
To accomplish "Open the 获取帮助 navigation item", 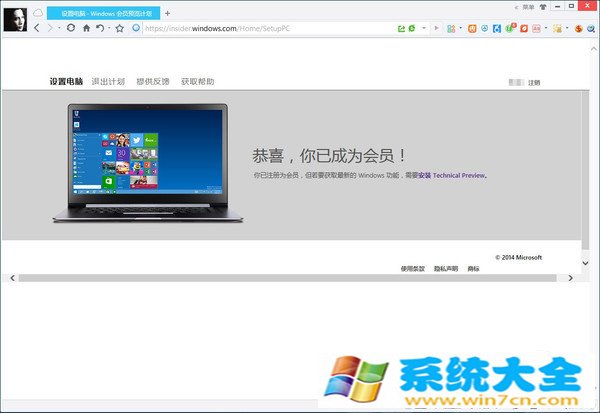I will (x=198, y=82).
